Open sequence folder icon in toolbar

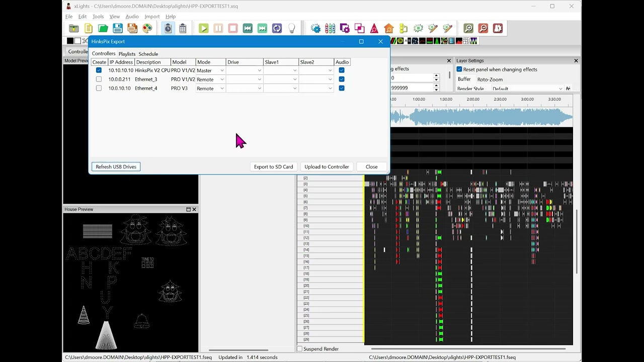74,29
